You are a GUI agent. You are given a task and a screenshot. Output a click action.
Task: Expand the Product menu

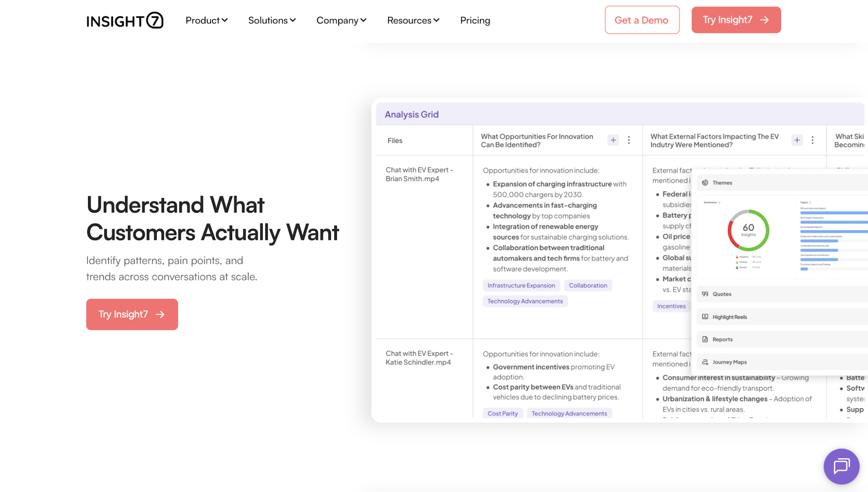[207, 20]
